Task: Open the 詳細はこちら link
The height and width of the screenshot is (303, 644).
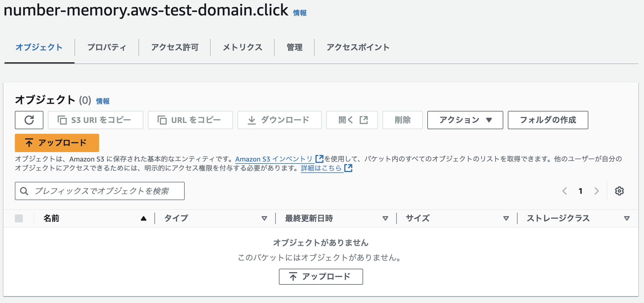Action: 321,168
